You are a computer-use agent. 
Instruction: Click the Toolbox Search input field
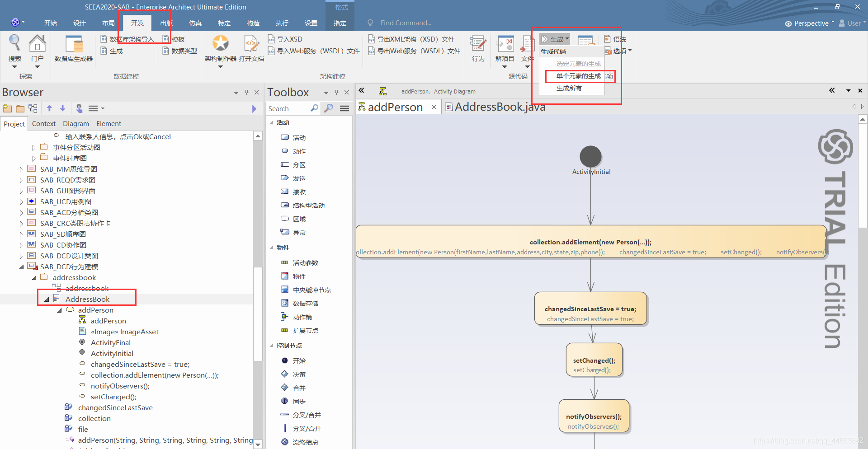coord(288,108)
